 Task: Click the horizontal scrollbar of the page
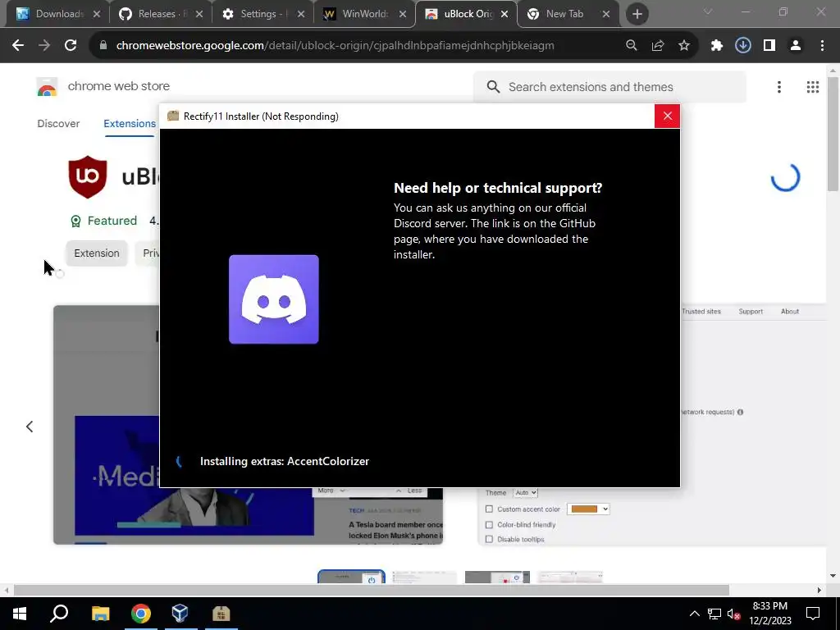click(x=372, y=591)
